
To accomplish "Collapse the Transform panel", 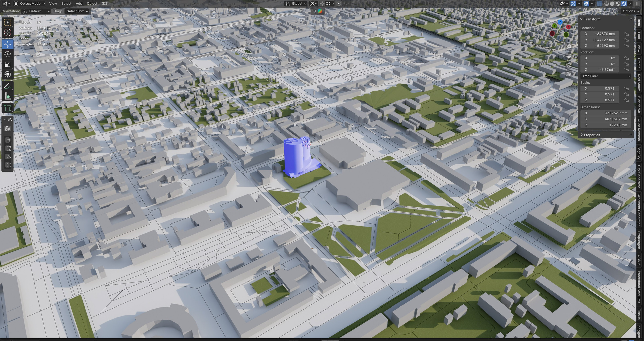I will 582,19.
